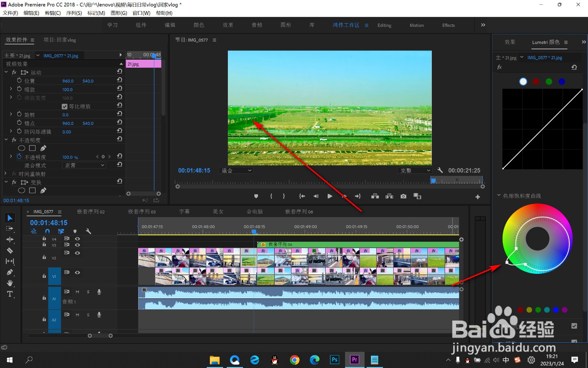The height and width of the screenshot is (368, 588).
Task: Create ellipse mask under Opacity
Action: (22, 148)
